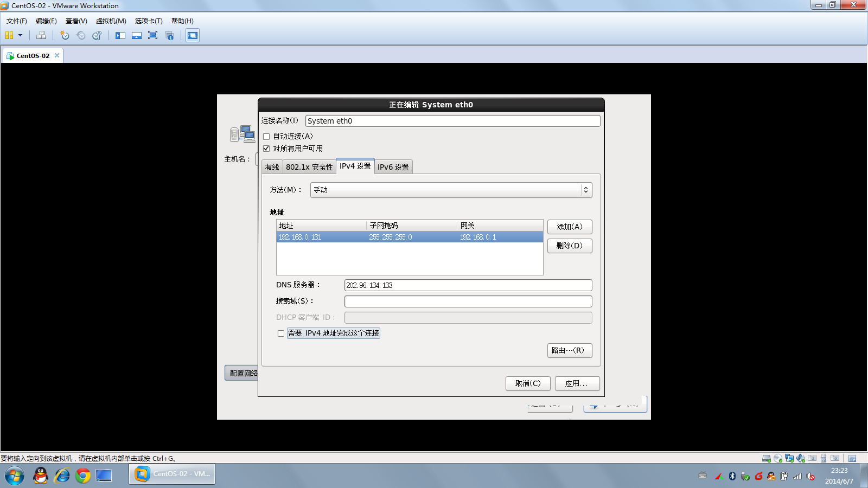Uncheck the 对所有用户可用 checkbox
Screen dimensions: 868x488
[x=266, y=149]
